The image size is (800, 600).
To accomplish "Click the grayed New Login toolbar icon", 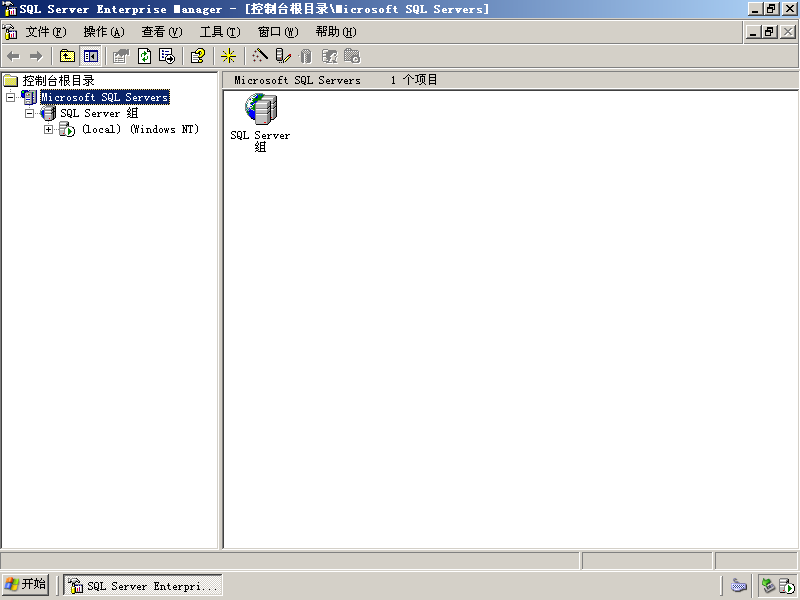I will click(329, 56).
